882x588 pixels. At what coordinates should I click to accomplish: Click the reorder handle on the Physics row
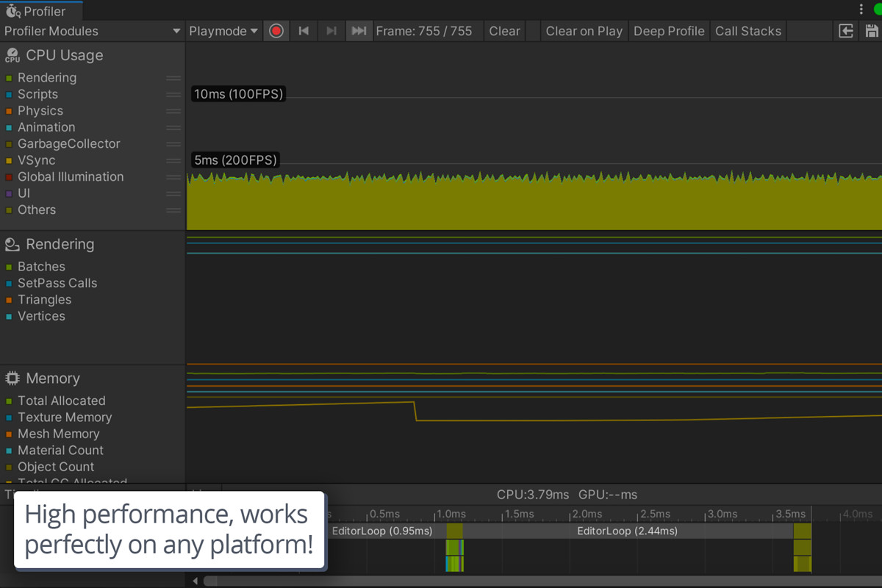coord(173,111)
